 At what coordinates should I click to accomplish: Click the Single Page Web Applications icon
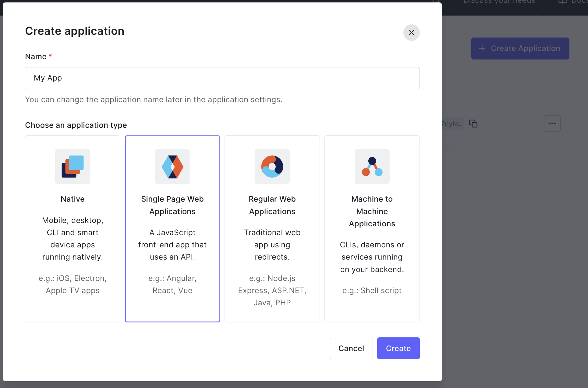click(x=172, y=167)
